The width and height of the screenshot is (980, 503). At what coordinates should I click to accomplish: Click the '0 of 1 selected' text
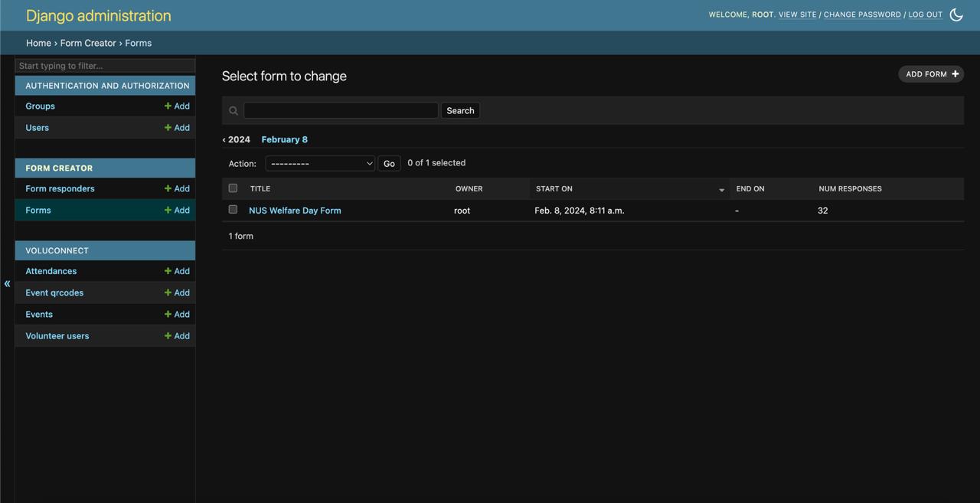click(436, 163)
